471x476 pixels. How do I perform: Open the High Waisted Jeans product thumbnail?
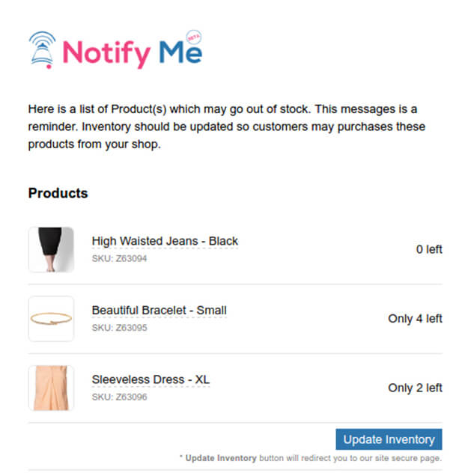pos(51,249)
